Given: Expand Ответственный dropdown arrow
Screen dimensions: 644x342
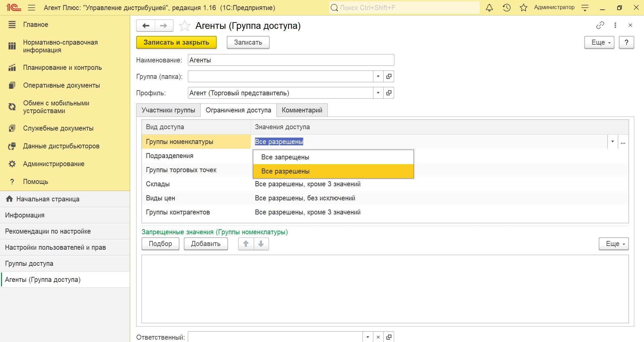Looking at the screenshot, I should (368, 337).
